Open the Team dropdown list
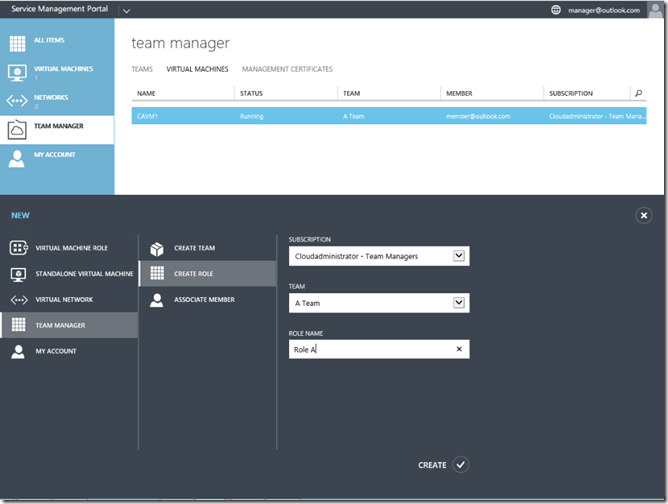Image resolution: width=668 pixels, height=504 pixels. [459, 302]
